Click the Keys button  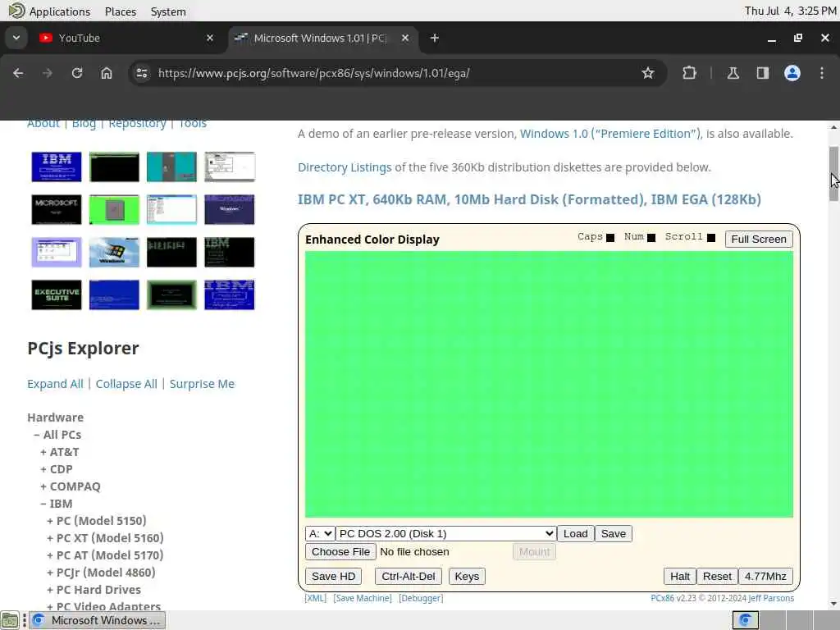[467, 577]
